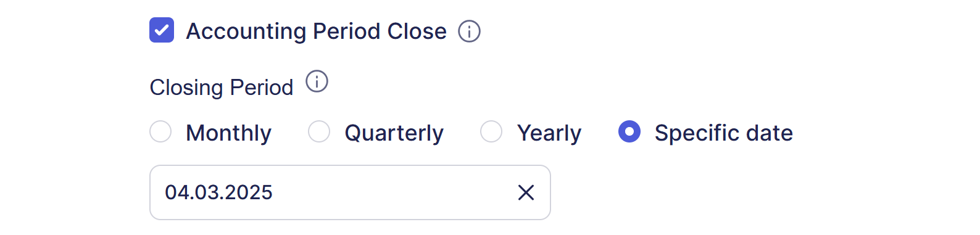Viewport: 980px width, 235px height.
Task: Pick the Yearly radio button
Action: point(491,131)
